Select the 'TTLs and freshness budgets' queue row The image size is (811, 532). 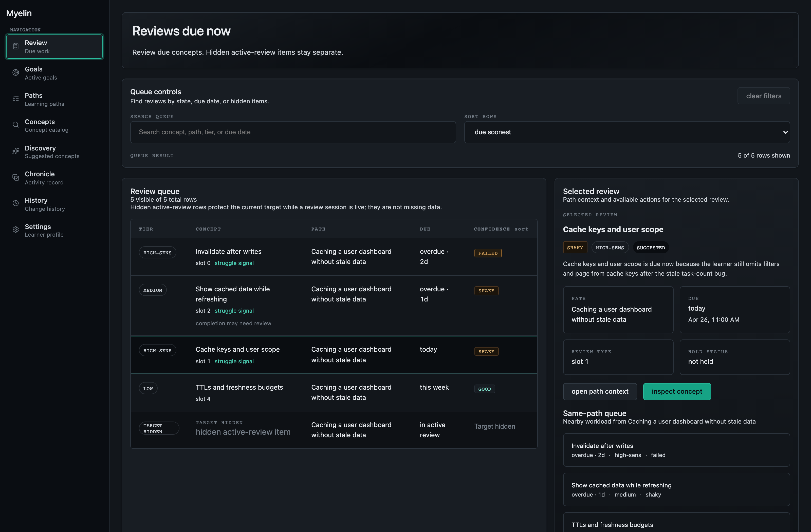(334, 392)
